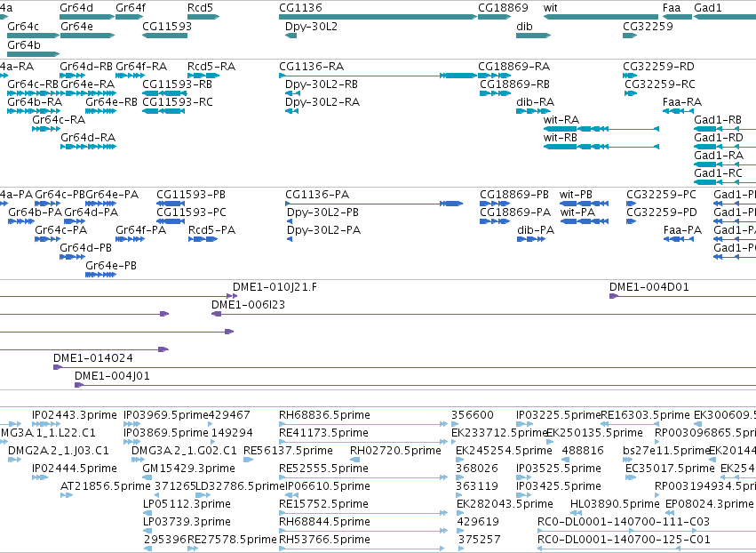Click the DME1-004D01 clone
This screenshot has width=756, height=553.
coord(683,296)
